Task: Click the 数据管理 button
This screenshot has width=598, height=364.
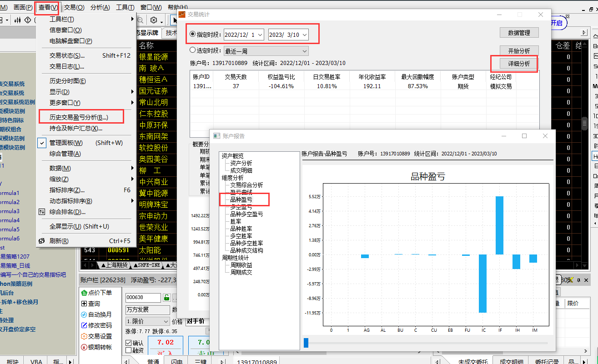Action: pos(519,33)
